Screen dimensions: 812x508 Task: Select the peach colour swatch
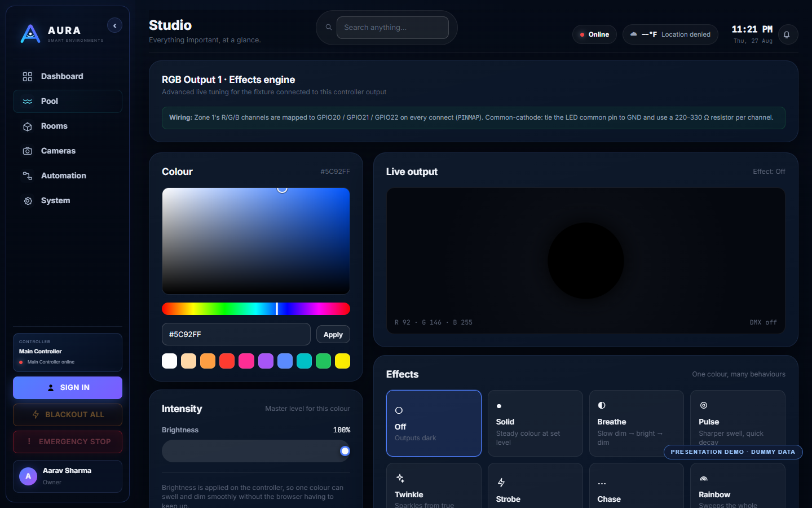[188, 361]
